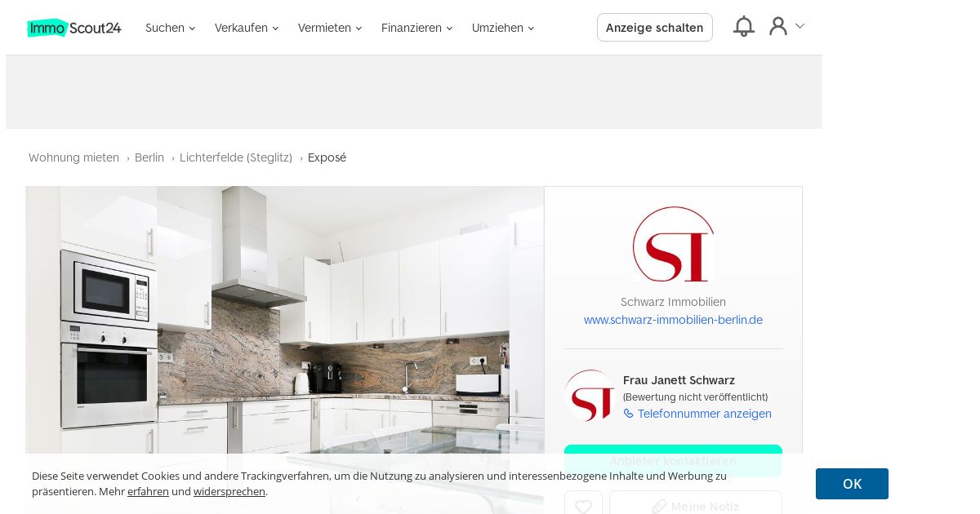Screen dimensions: 980x514
Task: Go to Lichterfelde (Steglitz) breadcrumb
Action: click(236, 157)
